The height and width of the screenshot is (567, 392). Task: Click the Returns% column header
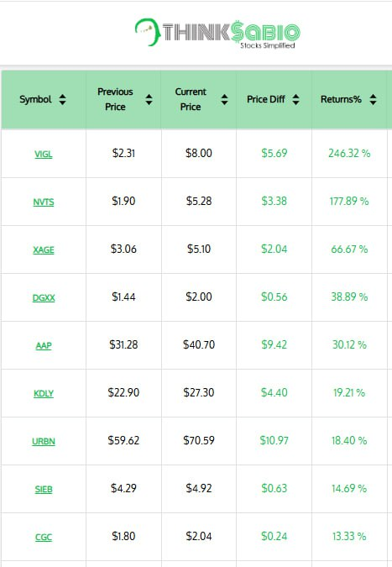tap(341, 99)
